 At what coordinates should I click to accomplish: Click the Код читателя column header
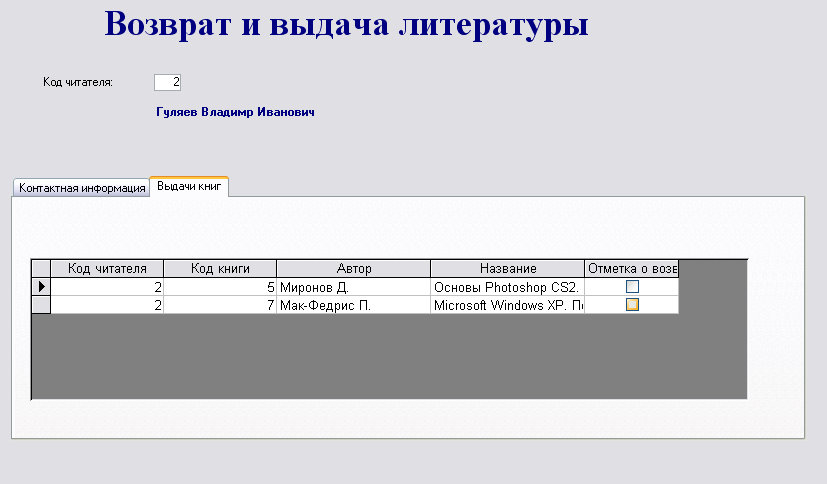(107, 268)
